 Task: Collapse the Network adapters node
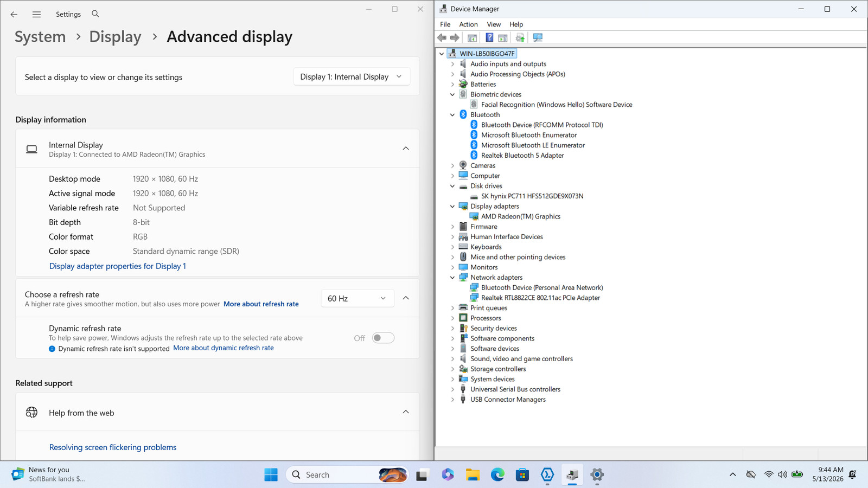click(452, 278)
